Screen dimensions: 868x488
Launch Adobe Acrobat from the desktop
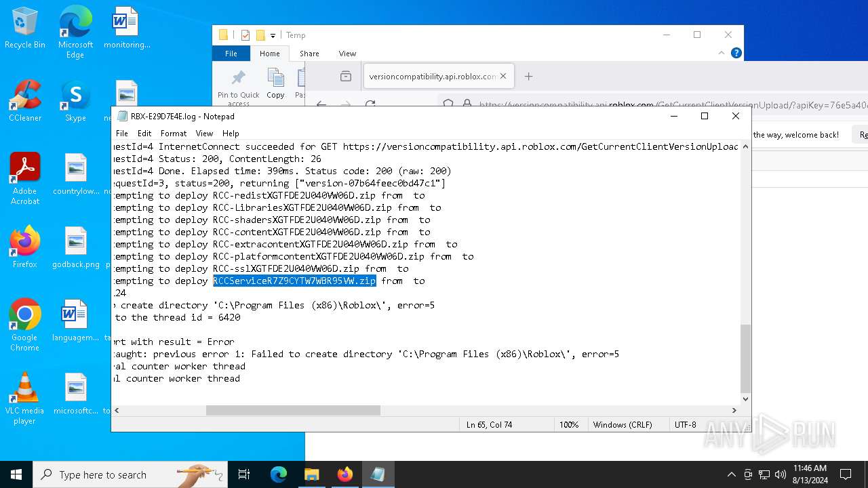25,179
